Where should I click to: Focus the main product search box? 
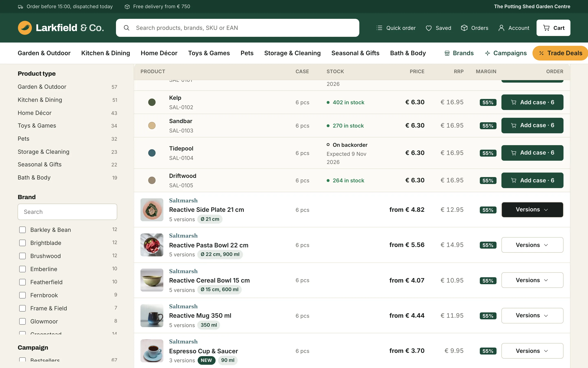tap(237, 28)
